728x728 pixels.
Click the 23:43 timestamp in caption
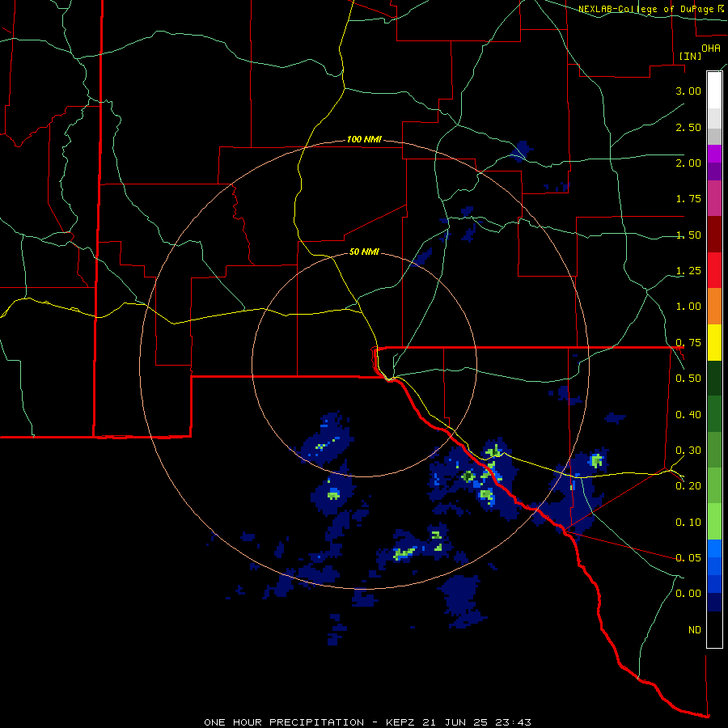(515, 722)
